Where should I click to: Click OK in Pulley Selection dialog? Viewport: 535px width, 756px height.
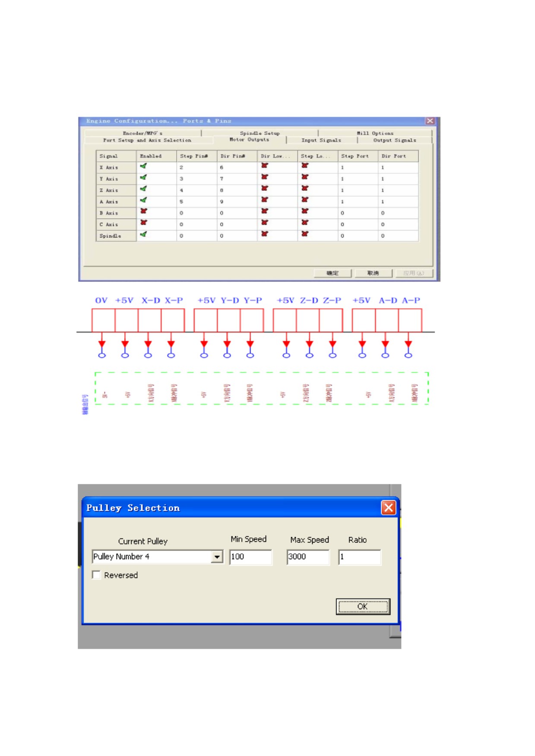[x=363, y=606]
